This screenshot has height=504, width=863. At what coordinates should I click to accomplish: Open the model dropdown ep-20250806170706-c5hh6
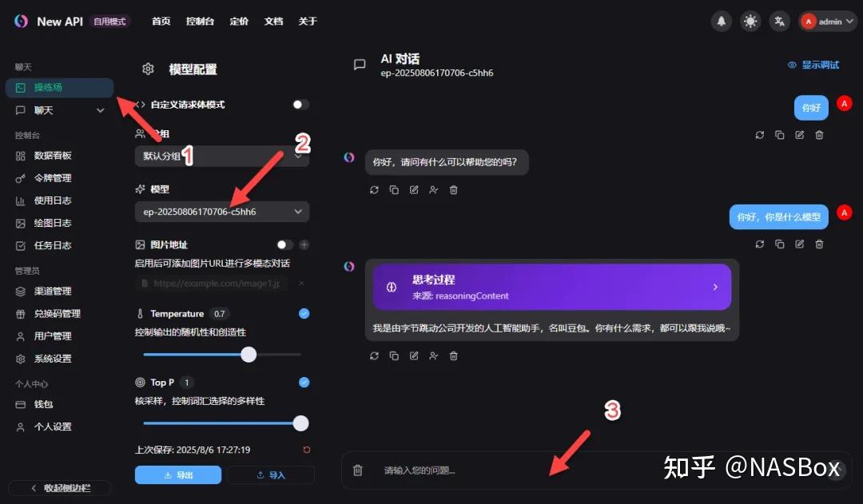point(222,212)
